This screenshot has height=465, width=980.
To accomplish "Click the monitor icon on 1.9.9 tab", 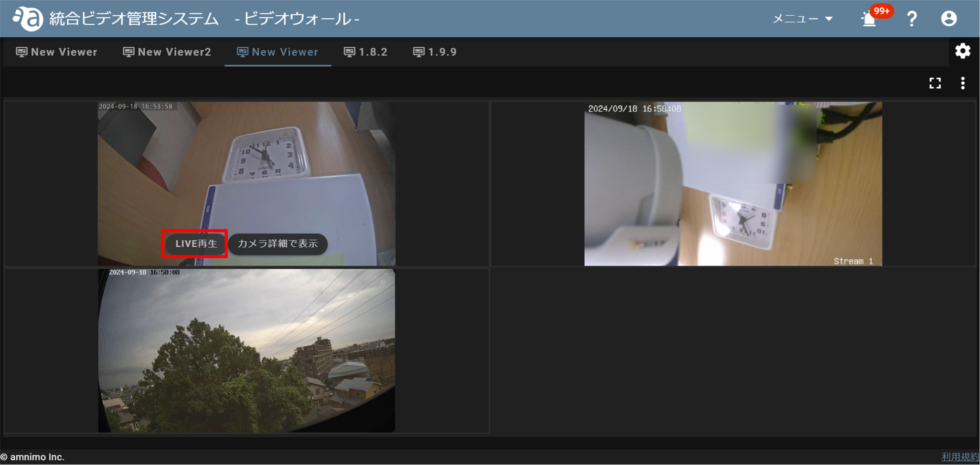I will tap(419, 52).
